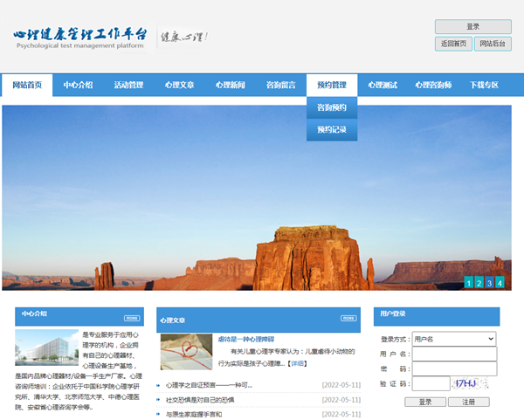Select 咨询预约 from the submenu

point(332,108)
